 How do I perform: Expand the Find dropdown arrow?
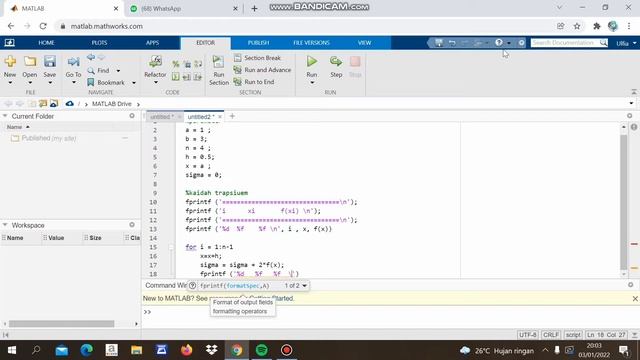[x=118, y=71]
